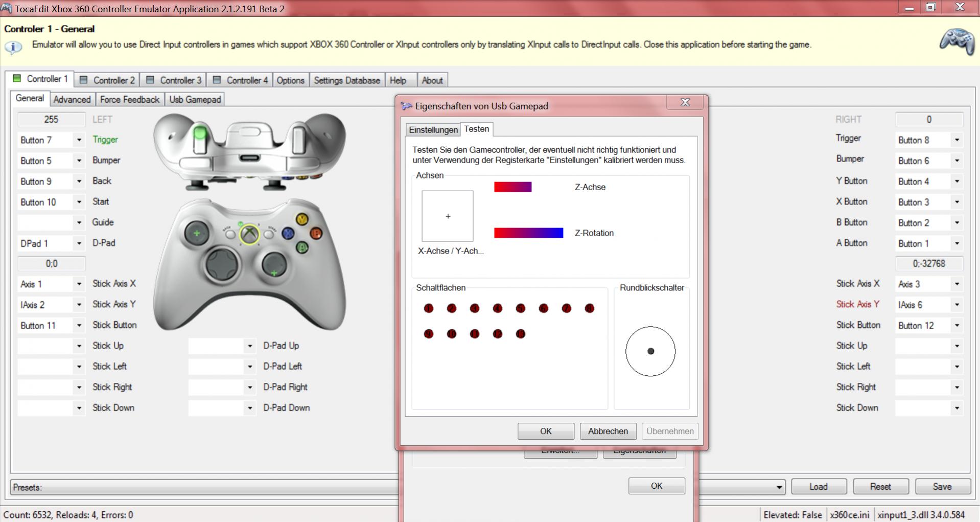980x522 pixels.
Task: Open the Force Feedback sub-tab
Action: tap(130, 99)
